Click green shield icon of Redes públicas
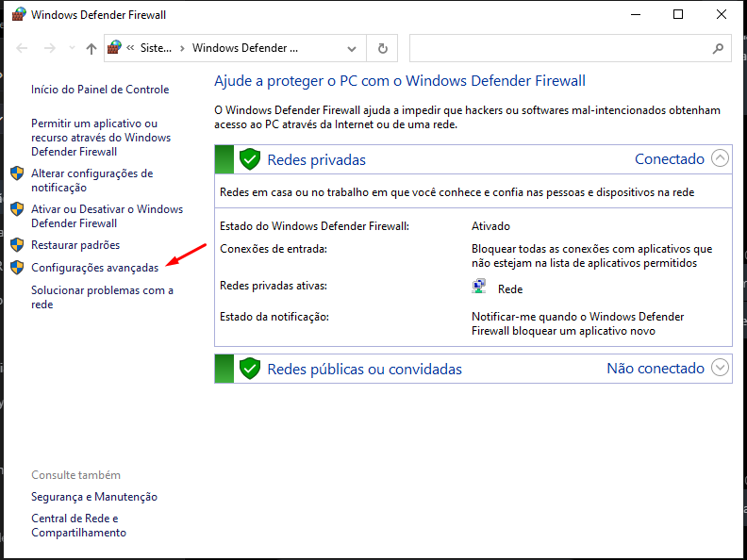The width and height of the screenshot is (747, 560). [x=250, y=369]
